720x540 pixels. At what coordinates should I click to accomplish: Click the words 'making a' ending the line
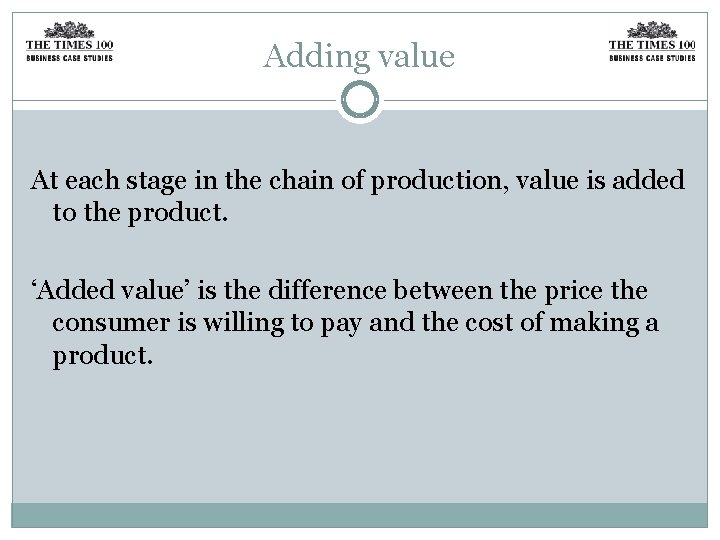point(604,323)
